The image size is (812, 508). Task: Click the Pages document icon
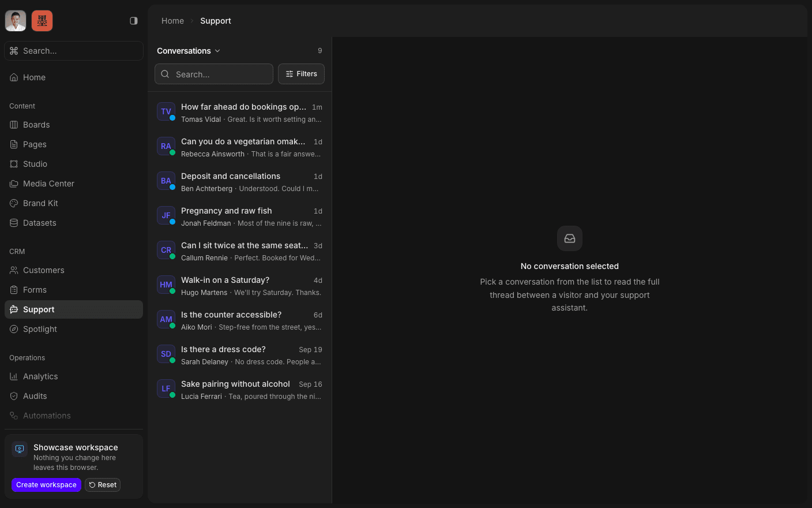click(x=14, y=144)
